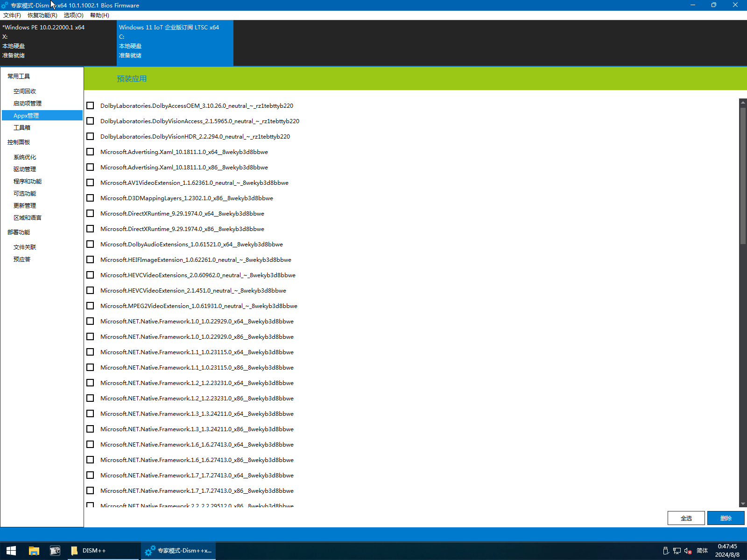Click the muted volume tray icon
This screenshot has width=747, height=560.
pyautogui.click(x=688, y=551)
